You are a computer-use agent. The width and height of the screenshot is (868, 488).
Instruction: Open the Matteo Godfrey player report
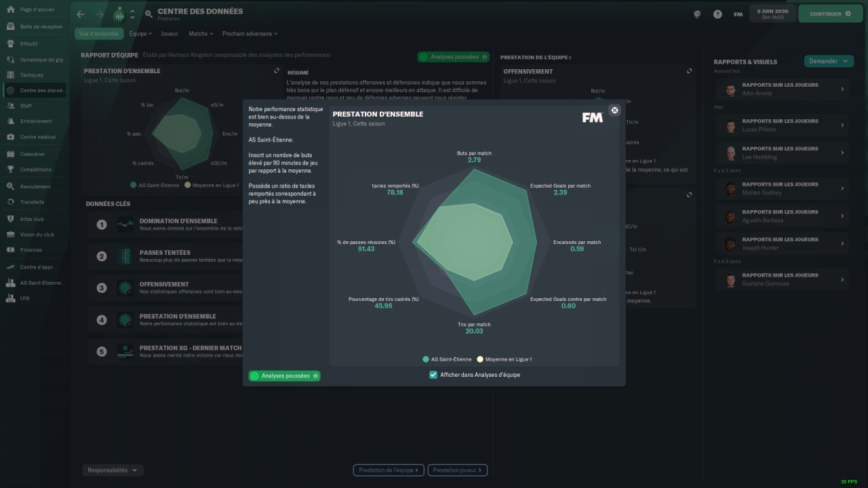click(x=781, y=188)
